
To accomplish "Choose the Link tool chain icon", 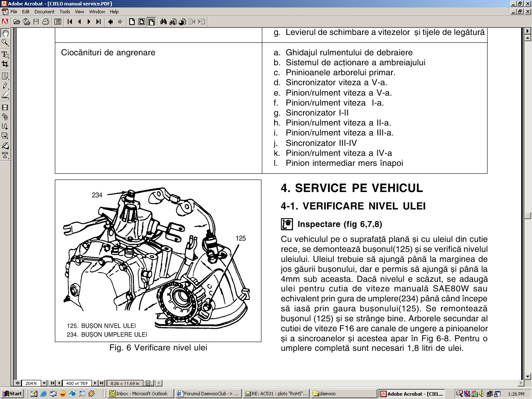I will [x=5, y=117].
